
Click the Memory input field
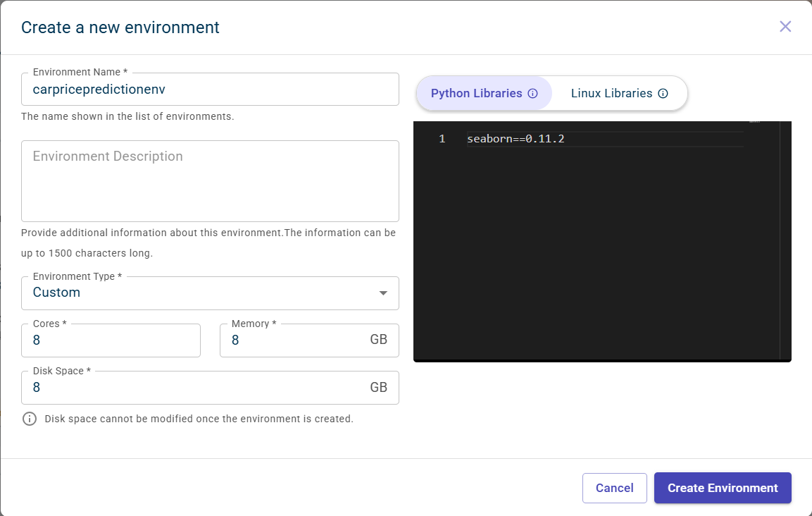pos(296,340)
